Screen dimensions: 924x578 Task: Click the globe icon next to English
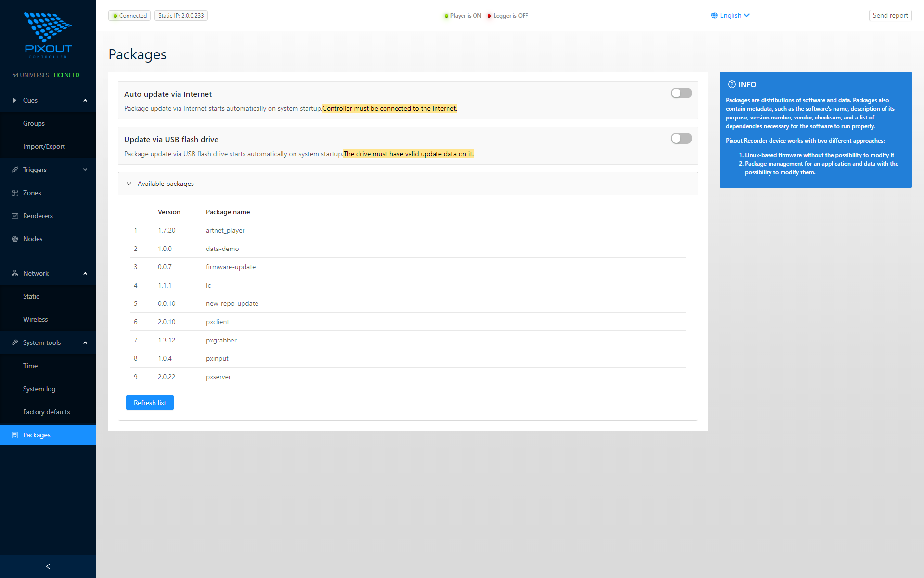pos(714,15)
